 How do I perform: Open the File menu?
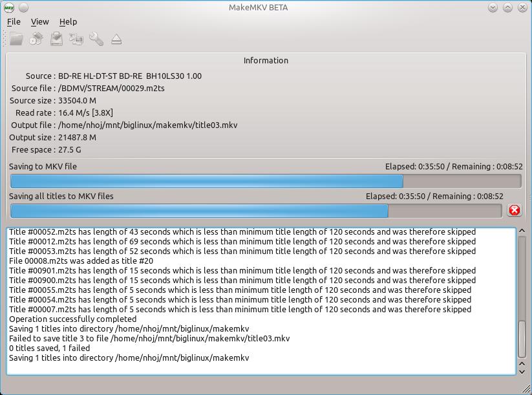pyautogui.click(x=14, y=21)
